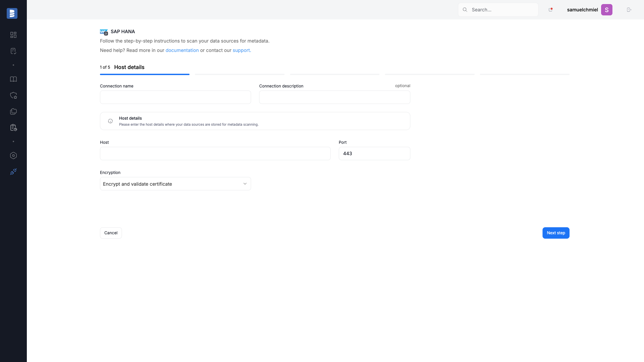Open the Encryption dropdown
This screenshot has height=362, width=644.
175,184
